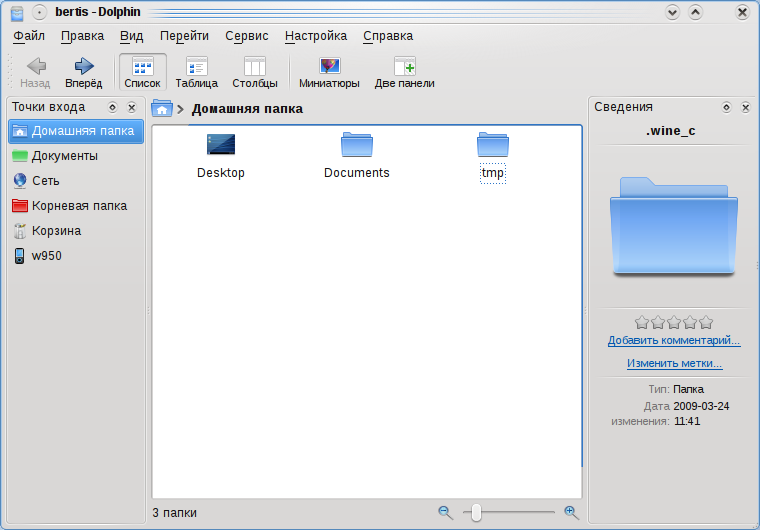
Task: Select the Столбцы columns view mode
Action: coord(254,72)
